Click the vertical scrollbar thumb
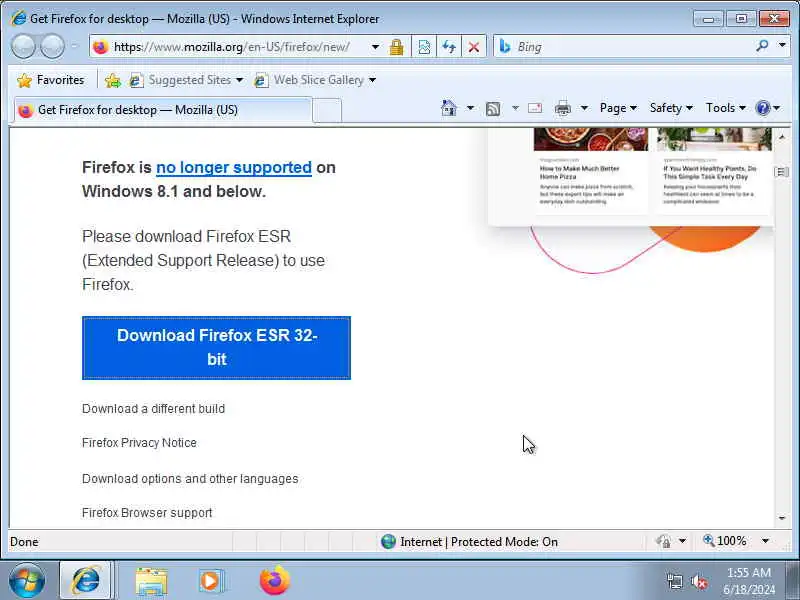 click(x=782, y=171)
